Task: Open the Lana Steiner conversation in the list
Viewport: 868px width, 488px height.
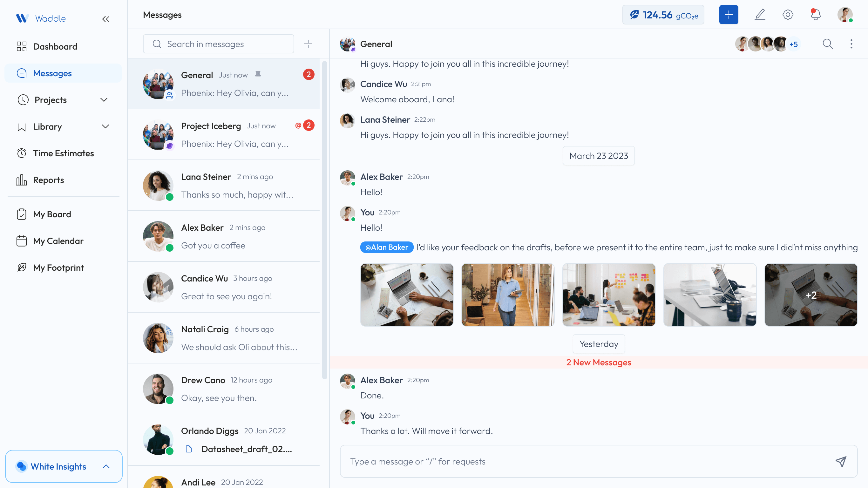Action: [x=224, y=186]
